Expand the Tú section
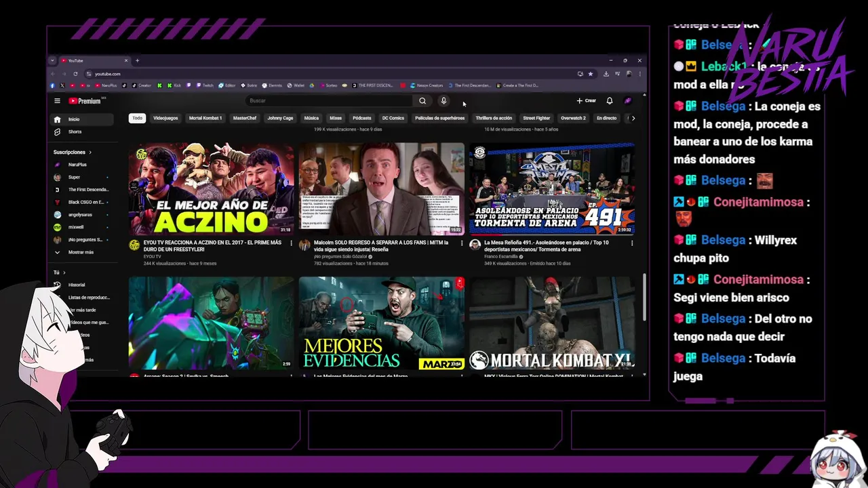Image resolution: width=868 pixels, height=488 pixels. pyautogui.click(x=60, y=272)
